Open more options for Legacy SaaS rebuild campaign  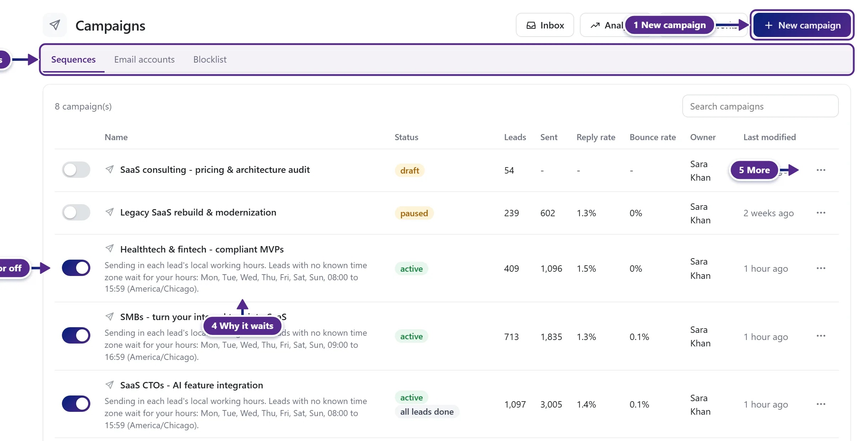(x=821, y=213)
